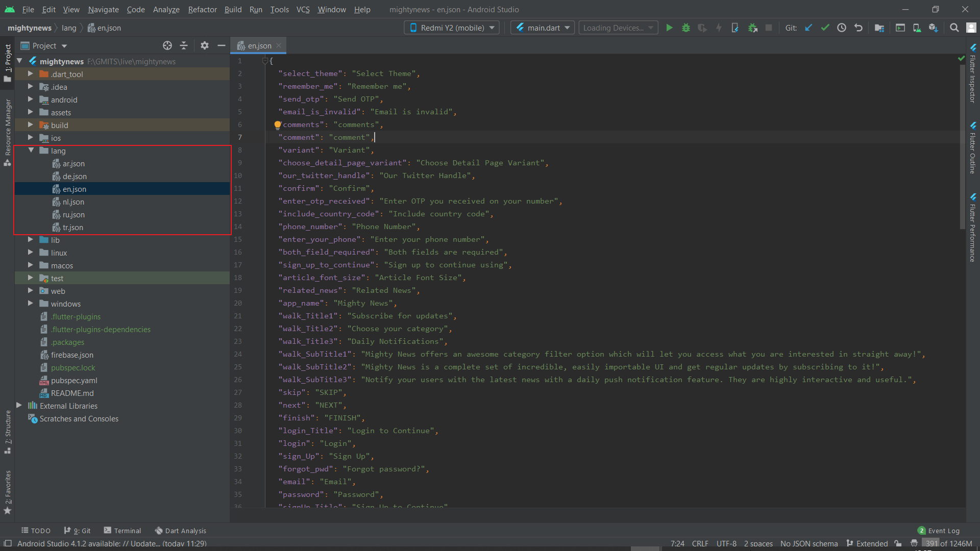Image resolution: width=980 pixels, height=551 pixels.
Task: Open Search Everywhere magnifier
Action: click(x=954, y=28)
